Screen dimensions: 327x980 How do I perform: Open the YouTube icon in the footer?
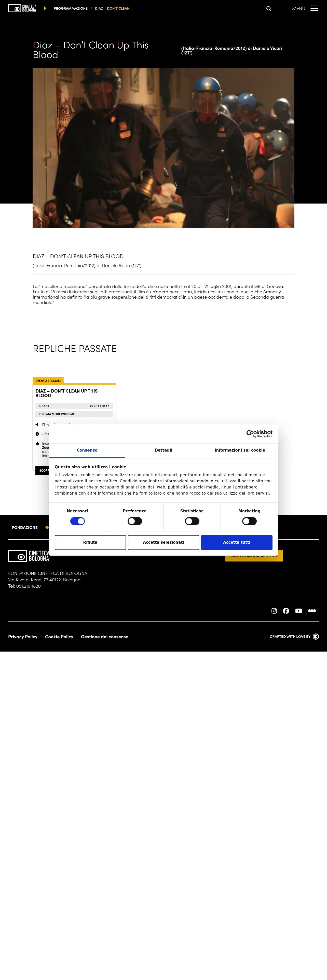298,611
